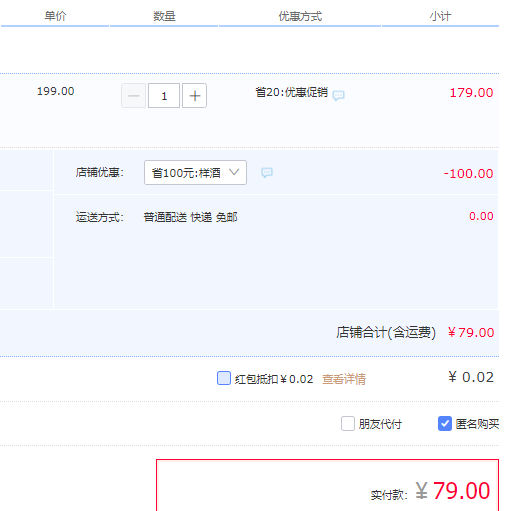Open the chat bubble icon beside 店铺优惠 dropdown
The width and height of the screenshot is (525, 511).
[x=267, y=173]
